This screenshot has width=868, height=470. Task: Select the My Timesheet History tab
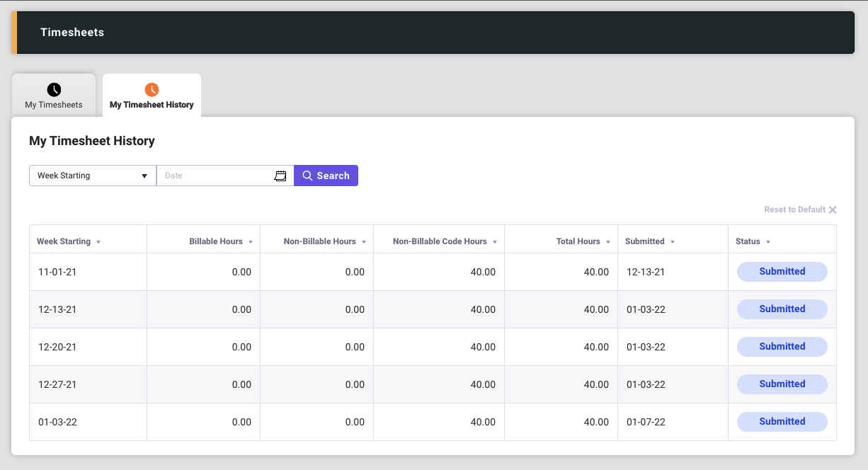(152, 96)
